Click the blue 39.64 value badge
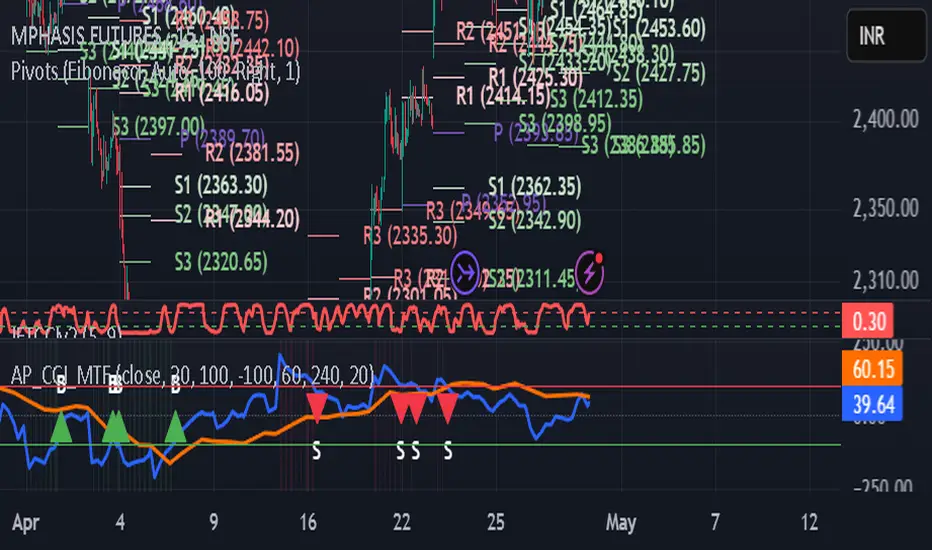The image size is (932, 550). 873,404
